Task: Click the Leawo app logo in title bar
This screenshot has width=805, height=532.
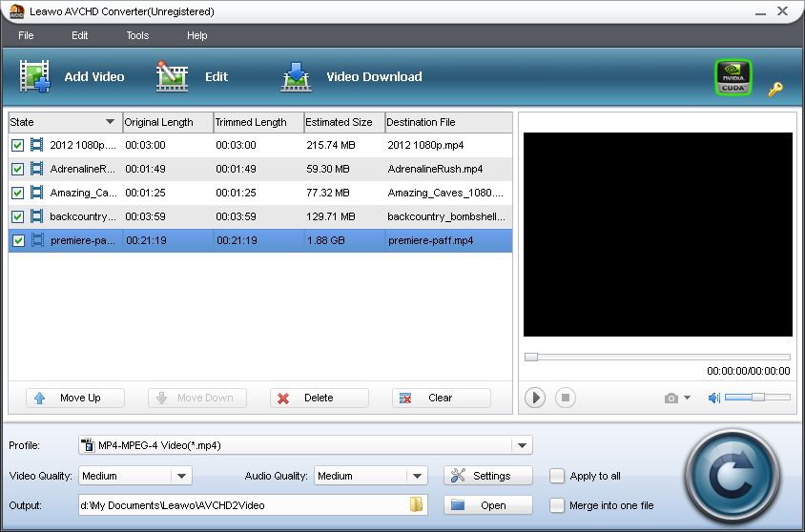Action: 17,11
